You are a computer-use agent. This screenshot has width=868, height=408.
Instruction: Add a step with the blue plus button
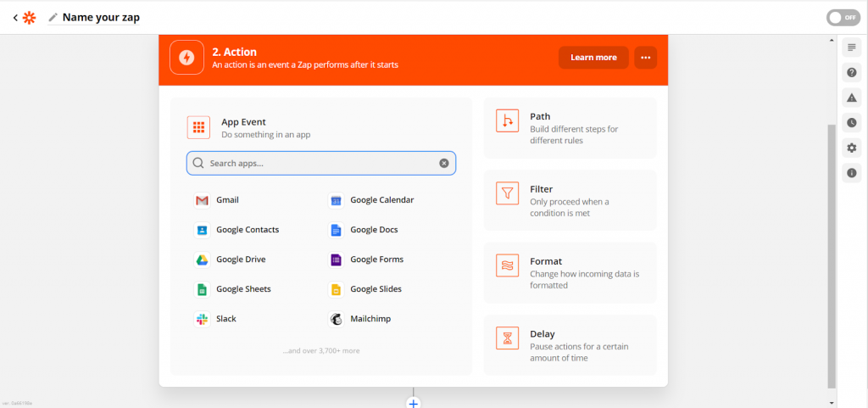(413, 402)
